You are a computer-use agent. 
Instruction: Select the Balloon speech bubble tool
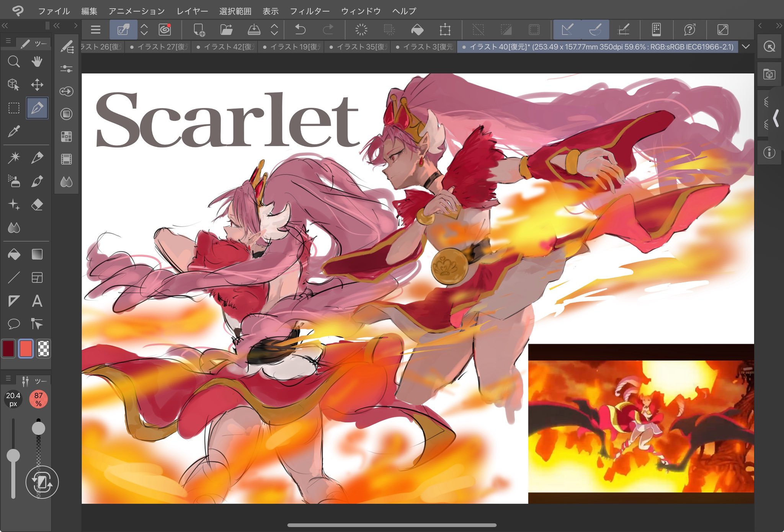click(x=14, y=324)
